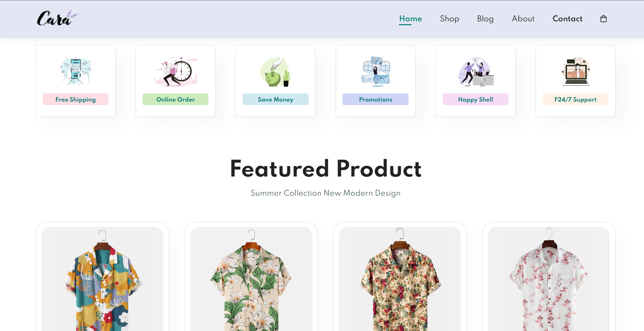Open the Shop page
The height and width of the screenshot is (331, 644).
coord(449,19)
